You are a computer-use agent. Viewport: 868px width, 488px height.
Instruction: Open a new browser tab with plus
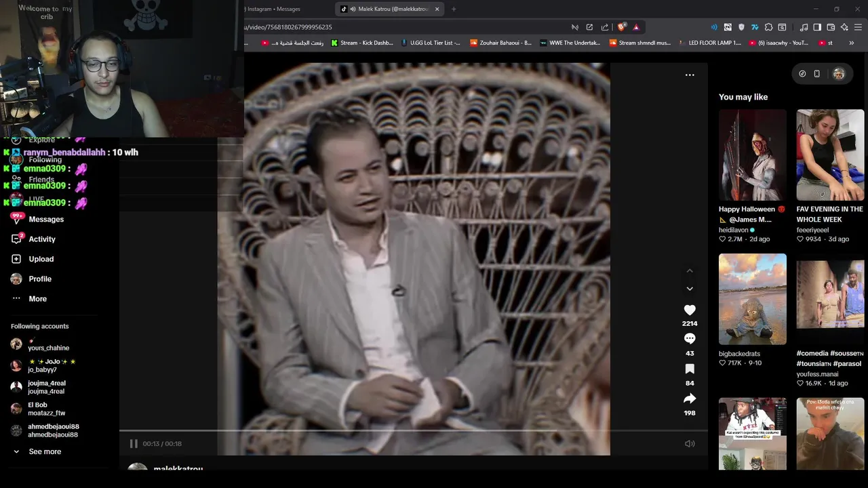pos(454,9)
